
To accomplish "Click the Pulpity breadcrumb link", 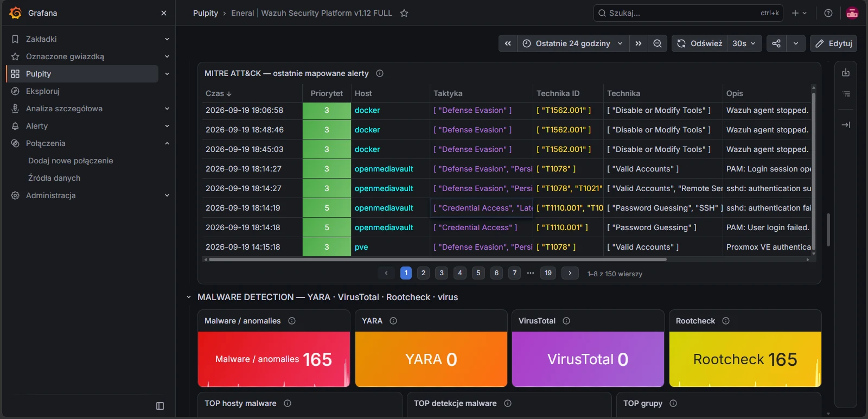I will point(206,13).
